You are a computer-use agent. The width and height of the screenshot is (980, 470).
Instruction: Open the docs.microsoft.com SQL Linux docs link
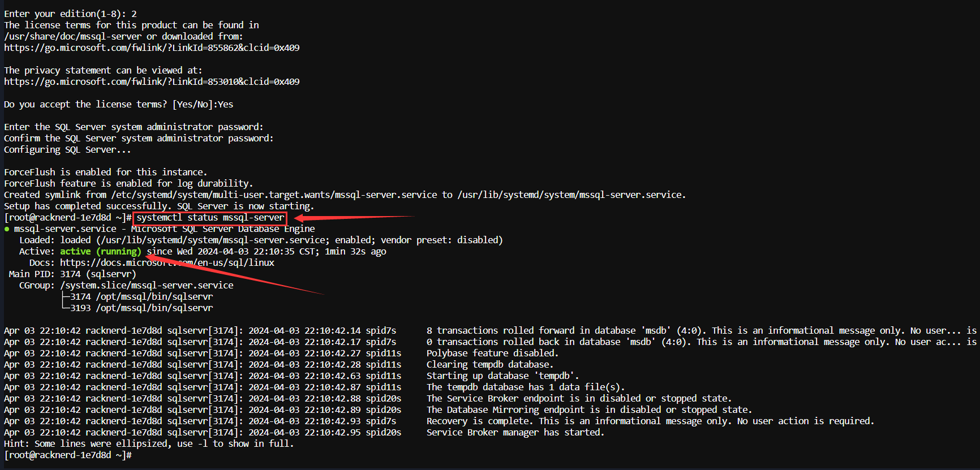(167, 263)
